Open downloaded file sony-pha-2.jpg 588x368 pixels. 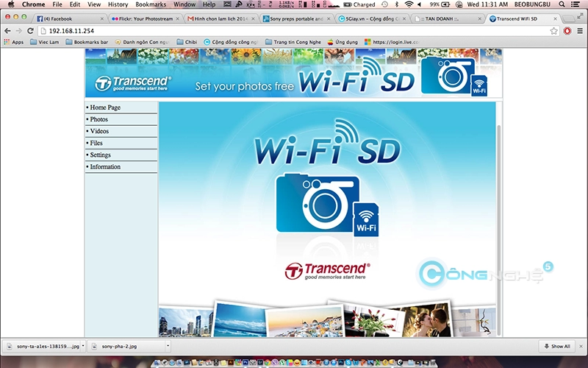(126, 346)
